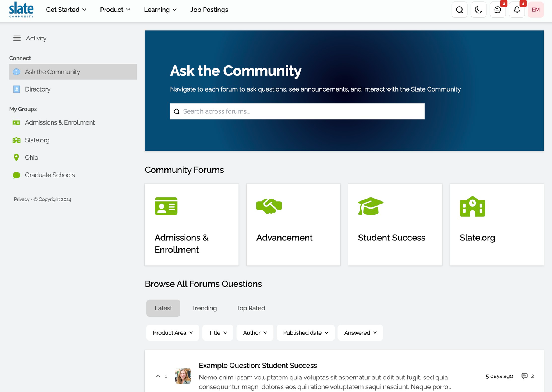Navigate to Job Postings

pyautogui.click(x=209, y=10)
